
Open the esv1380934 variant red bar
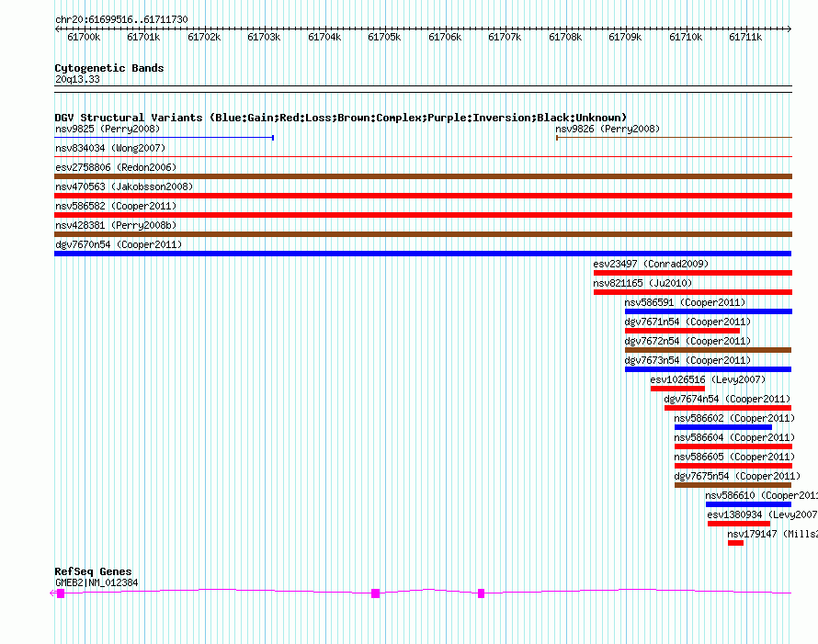(x=739, y=524)
